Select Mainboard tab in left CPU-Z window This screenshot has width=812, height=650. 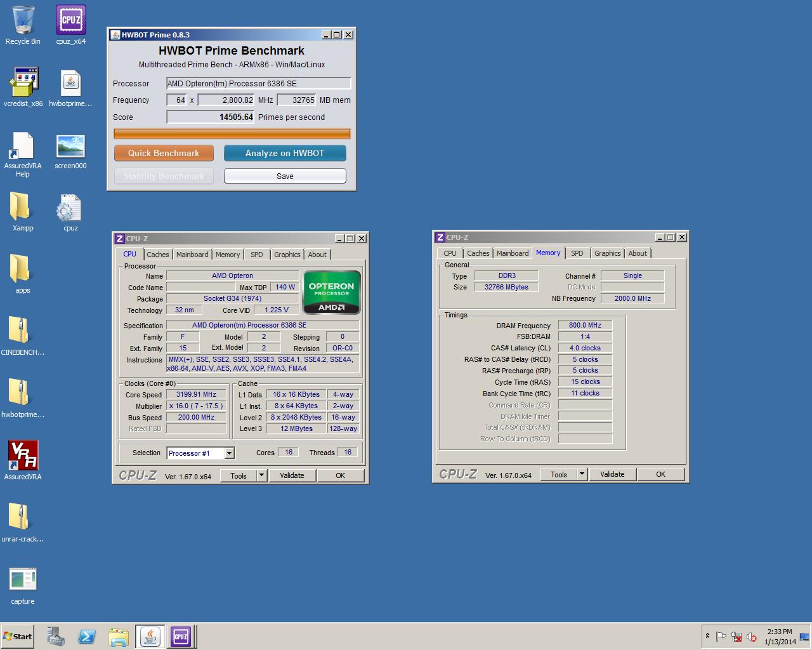(192, 255)
